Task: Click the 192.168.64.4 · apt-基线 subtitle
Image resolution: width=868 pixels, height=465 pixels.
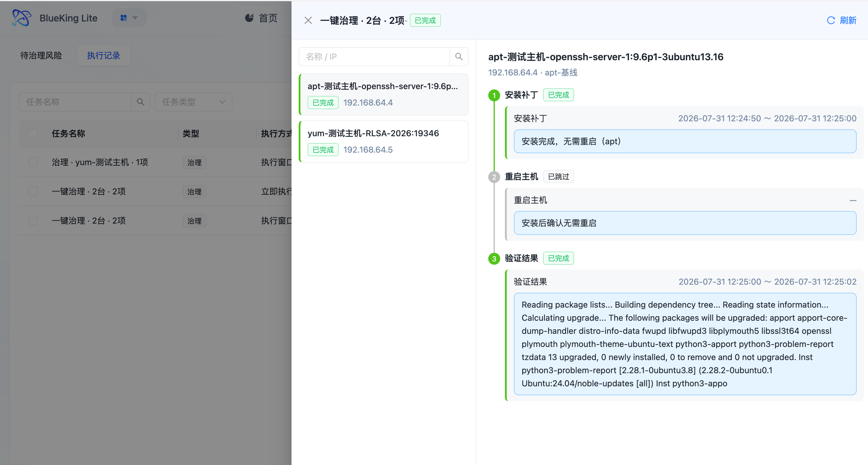Action: tap(532, 72)
